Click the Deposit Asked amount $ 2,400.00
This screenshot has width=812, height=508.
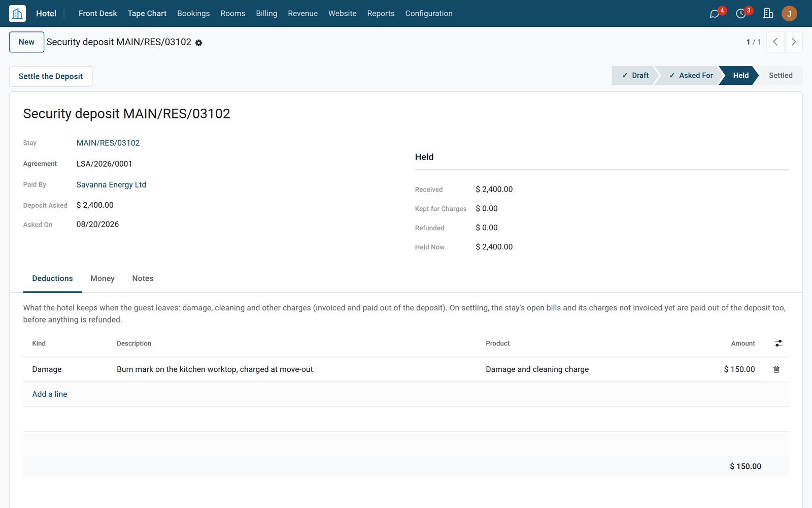pyautogui.click(x=95, y=205)
